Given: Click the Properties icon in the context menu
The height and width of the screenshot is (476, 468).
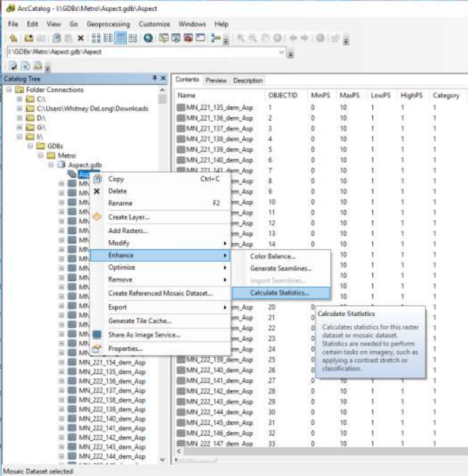Looking at the screenshot, I should [97, 349].
